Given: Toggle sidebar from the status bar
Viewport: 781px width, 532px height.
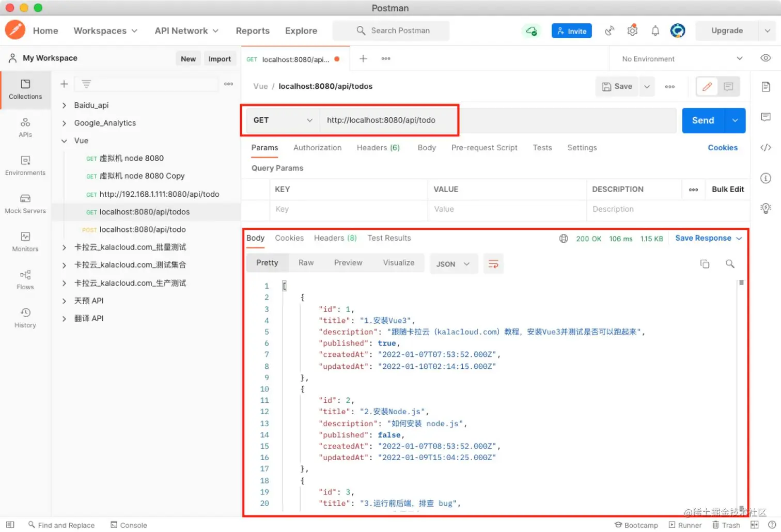Looking at the screenshot, I should pos(10,525).
